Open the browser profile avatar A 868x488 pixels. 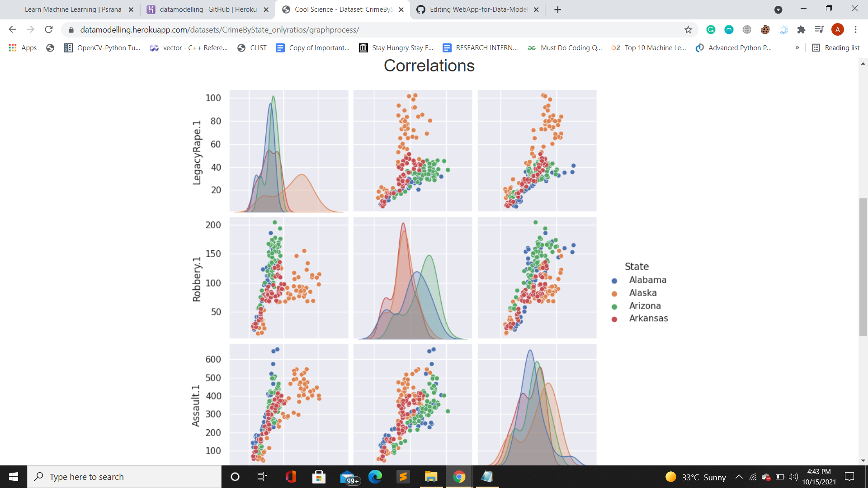[x=839, y=29]
